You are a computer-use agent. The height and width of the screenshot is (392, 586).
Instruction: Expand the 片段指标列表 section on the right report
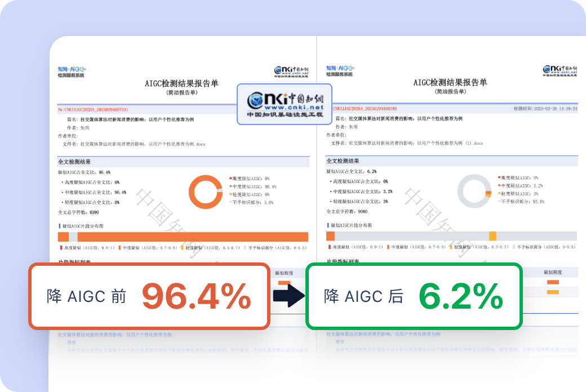tap(343, 261)
